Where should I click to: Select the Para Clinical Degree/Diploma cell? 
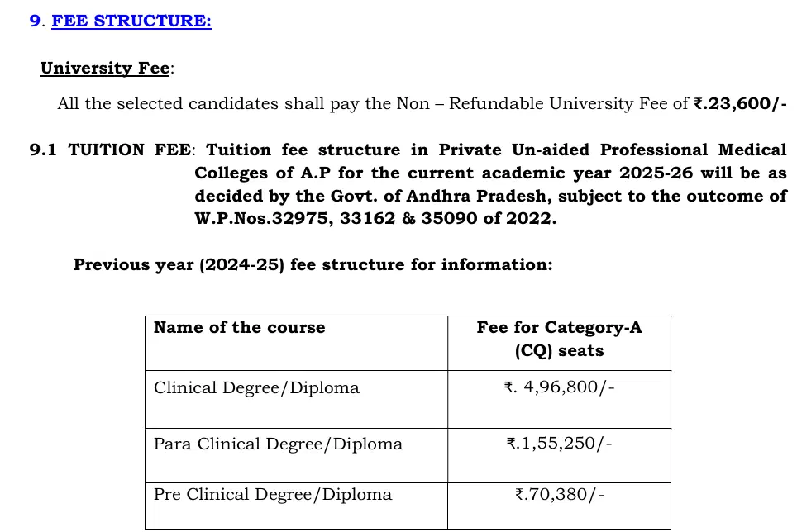(278, 444)
